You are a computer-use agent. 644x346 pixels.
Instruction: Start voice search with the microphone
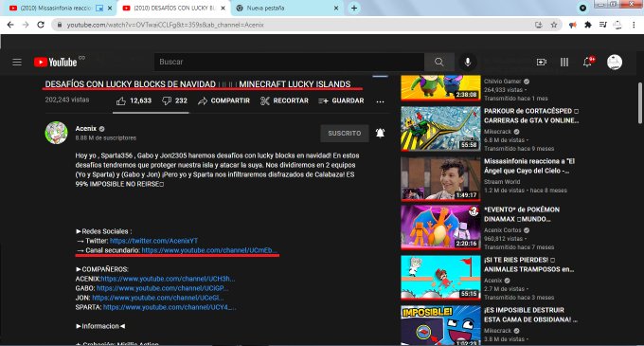point(468,62)
